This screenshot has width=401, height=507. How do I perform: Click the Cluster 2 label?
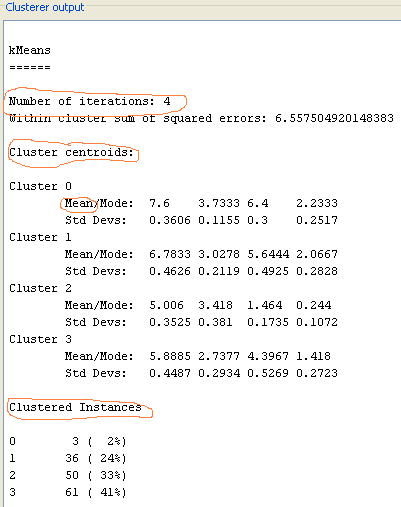40,288
